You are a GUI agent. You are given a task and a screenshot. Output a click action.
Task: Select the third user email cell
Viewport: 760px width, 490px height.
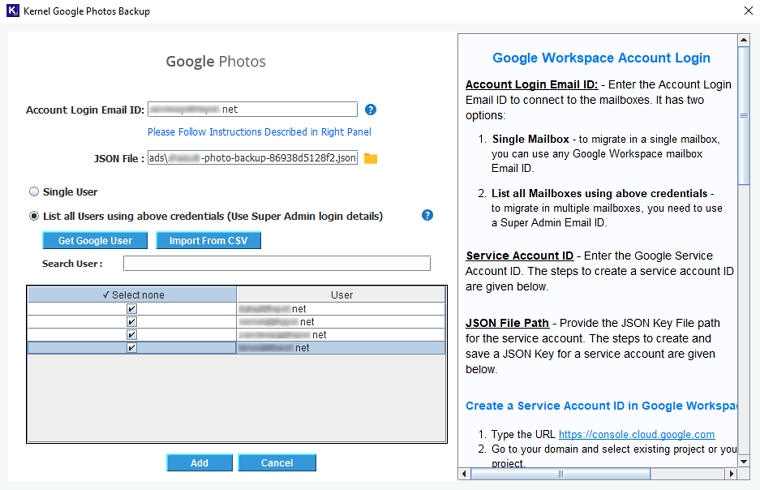(x=341, y=335)
